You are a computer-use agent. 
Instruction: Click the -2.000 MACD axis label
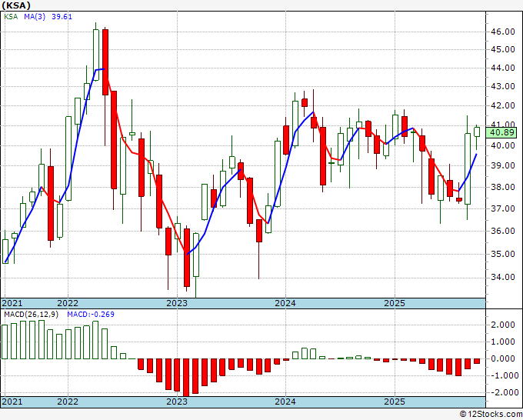point(504,392)
